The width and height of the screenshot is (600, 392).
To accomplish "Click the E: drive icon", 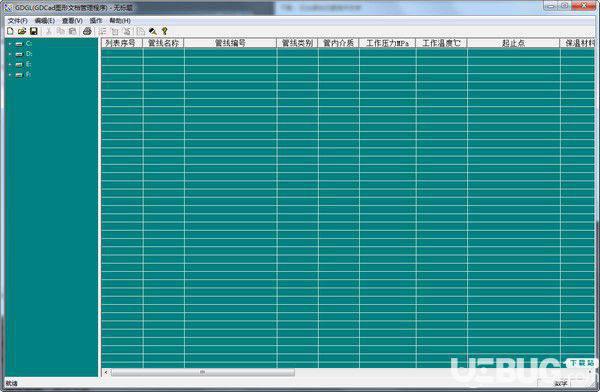I will (19, 65).
